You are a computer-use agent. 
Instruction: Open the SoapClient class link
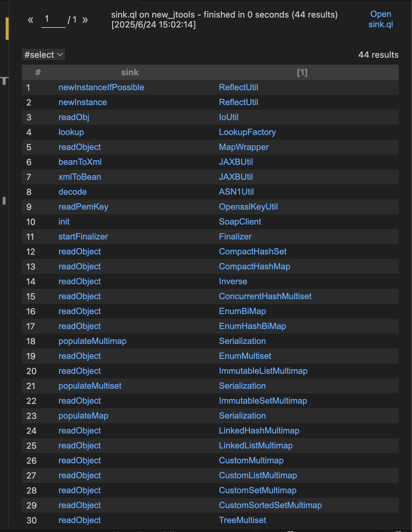(240, 222)
